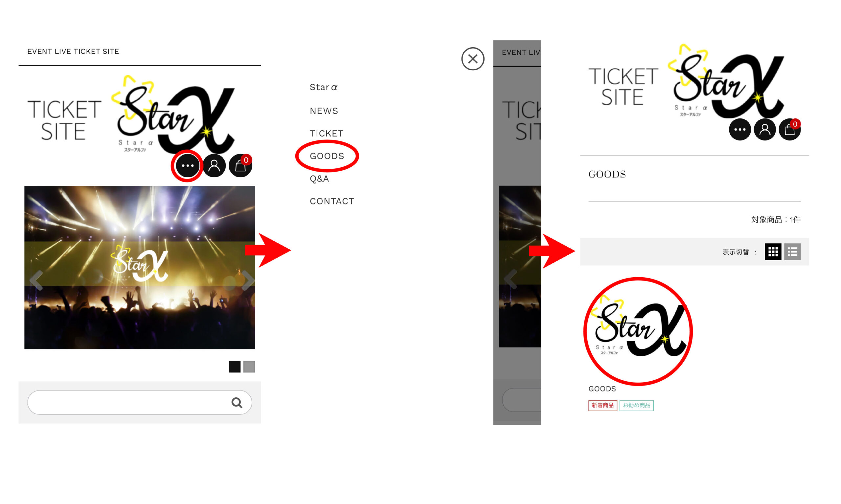Screen dimensions: 841x504
Task: Open the TICKET menu item
Action: 326,134
